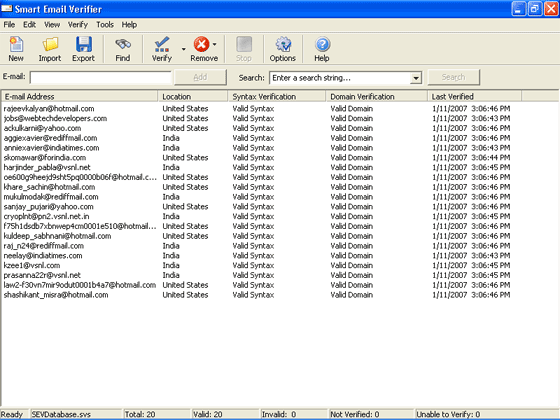Click Unable to Verify: 0 status entry
This screenshot has height=420, width=560.
[448, 415]
